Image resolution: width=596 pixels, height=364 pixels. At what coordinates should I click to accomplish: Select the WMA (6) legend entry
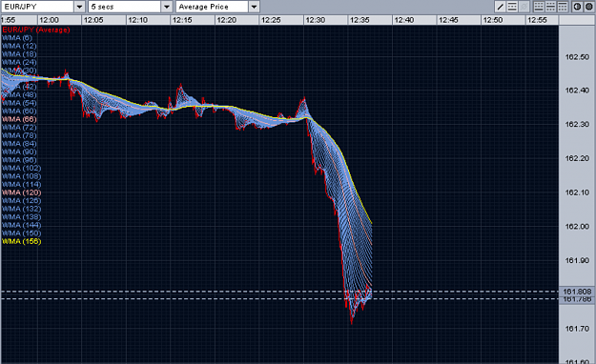point(17,37)
